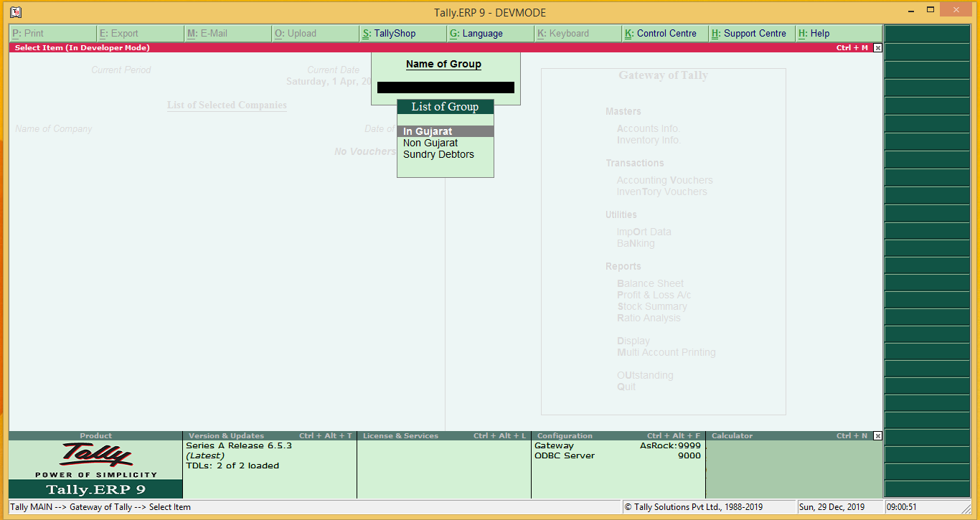Select 'In Gujarat' from List of Group
980x520 pixels.
click(x=445, y=131)
